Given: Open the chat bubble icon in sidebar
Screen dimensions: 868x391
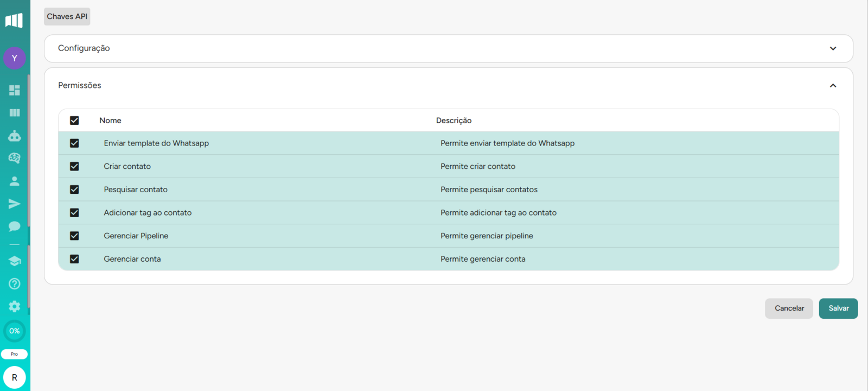Looking at the screenshot, I should click(15, 226).
